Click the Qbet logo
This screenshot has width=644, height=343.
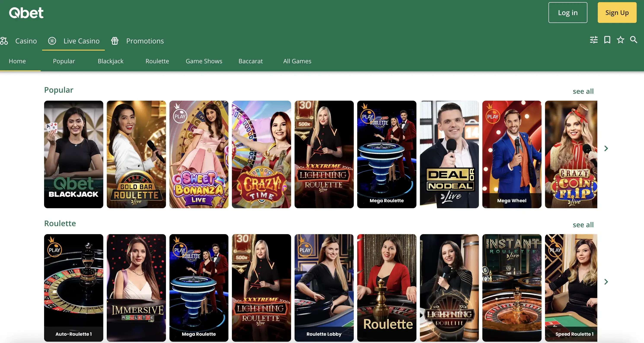(26, 13)
